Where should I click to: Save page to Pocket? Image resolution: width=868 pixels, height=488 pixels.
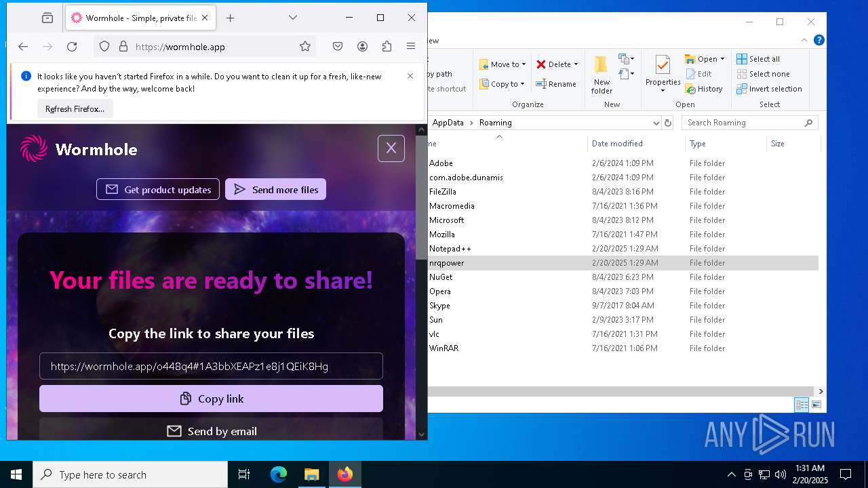tap(338, 46)
